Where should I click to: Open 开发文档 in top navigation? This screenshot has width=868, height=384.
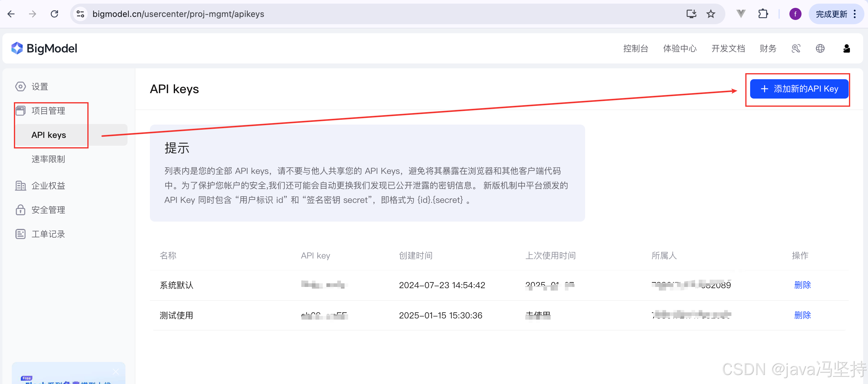728,49
